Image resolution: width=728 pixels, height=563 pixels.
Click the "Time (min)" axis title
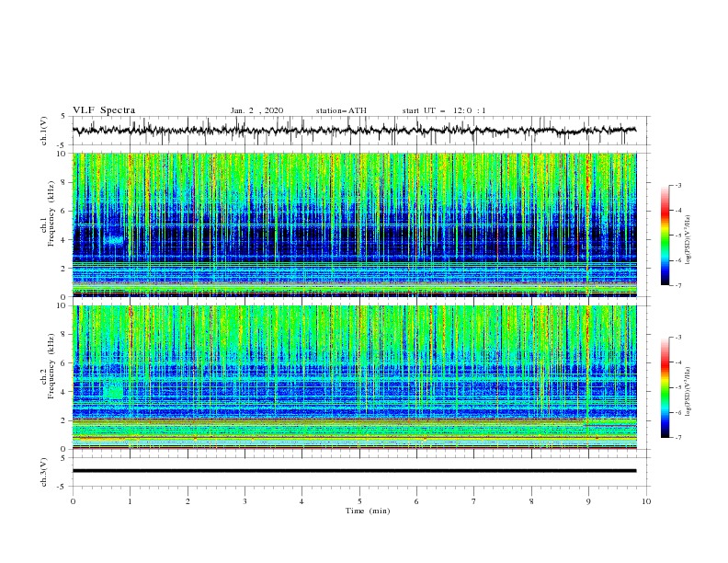368,511
